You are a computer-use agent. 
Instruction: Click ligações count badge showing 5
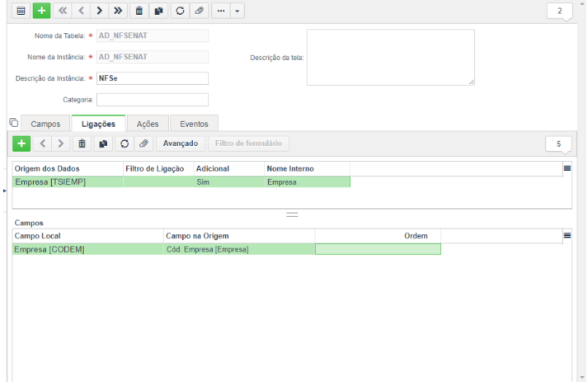coord(558,144)
